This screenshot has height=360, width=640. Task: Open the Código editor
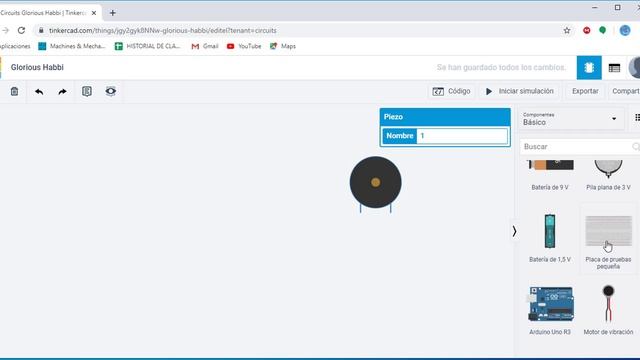pyautogui.click(x=451, y=91)
